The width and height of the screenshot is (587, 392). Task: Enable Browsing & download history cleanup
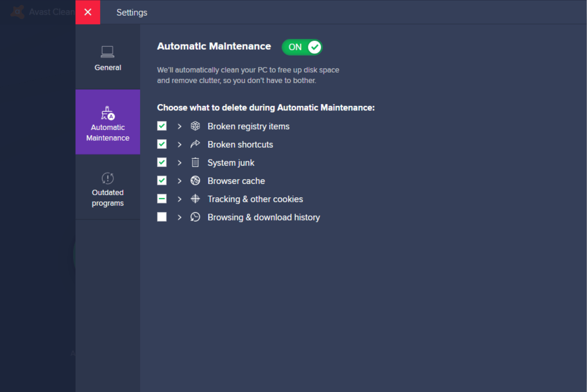pos(162,217)
